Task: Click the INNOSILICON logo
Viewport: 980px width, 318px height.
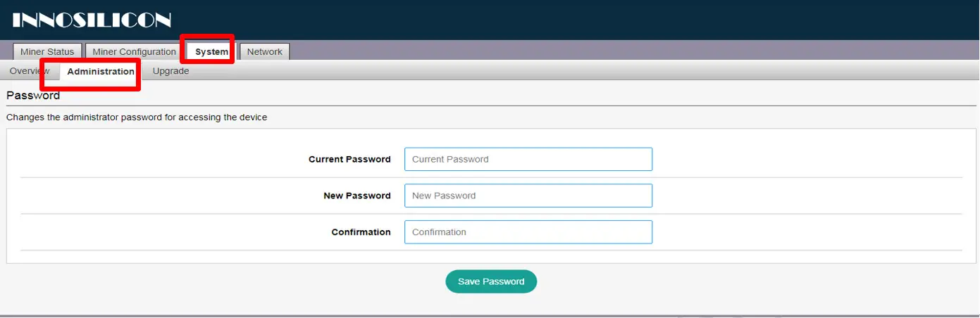Action: pos(92,20)
